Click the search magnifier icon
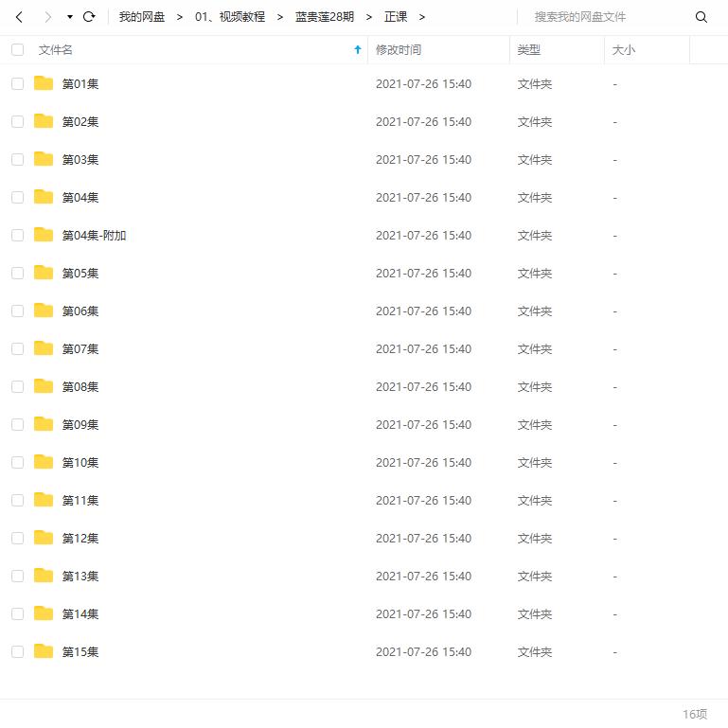 (701, 17)
